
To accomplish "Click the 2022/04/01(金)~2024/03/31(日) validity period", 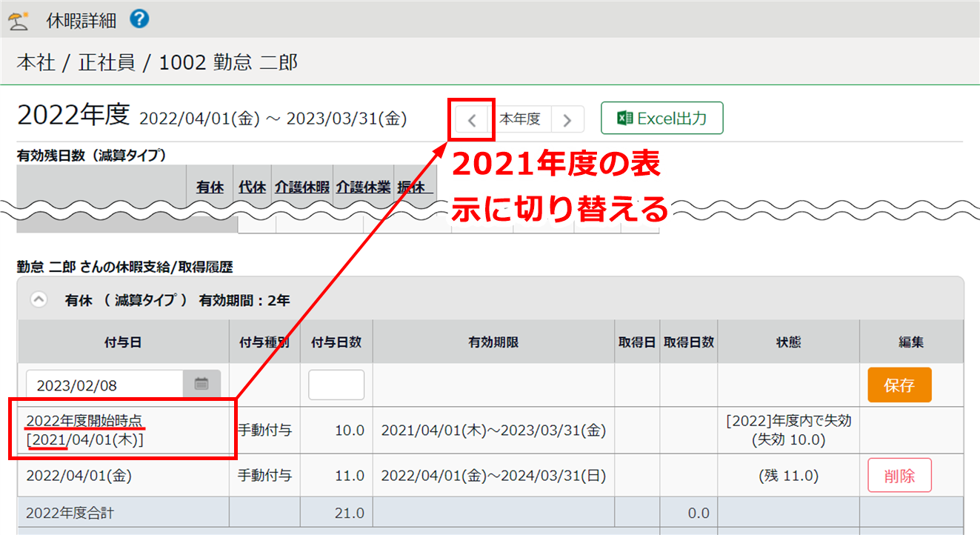I will [493, 476].
